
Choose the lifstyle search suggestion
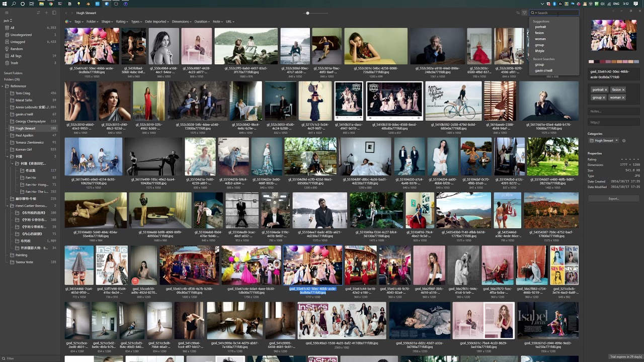click(x=540, y=51)
